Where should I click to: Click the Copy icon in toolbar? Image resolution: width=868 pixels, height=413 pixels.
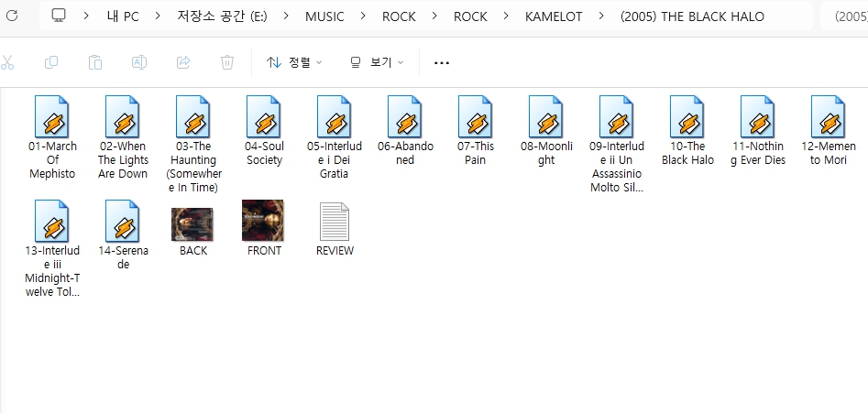tap(51, 62)
